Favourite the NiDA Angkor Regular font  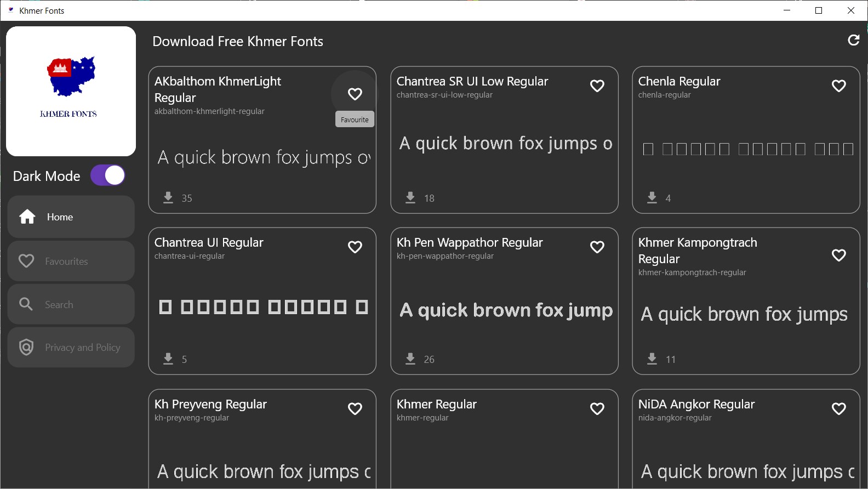(x=838, y=409)
